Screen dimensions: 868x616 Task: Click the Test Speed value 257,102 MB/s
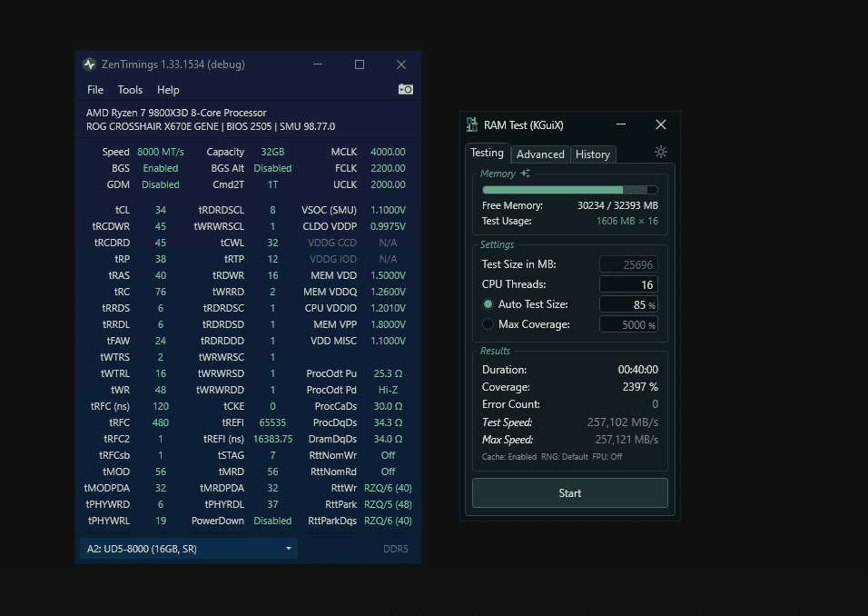click(622, 422)
